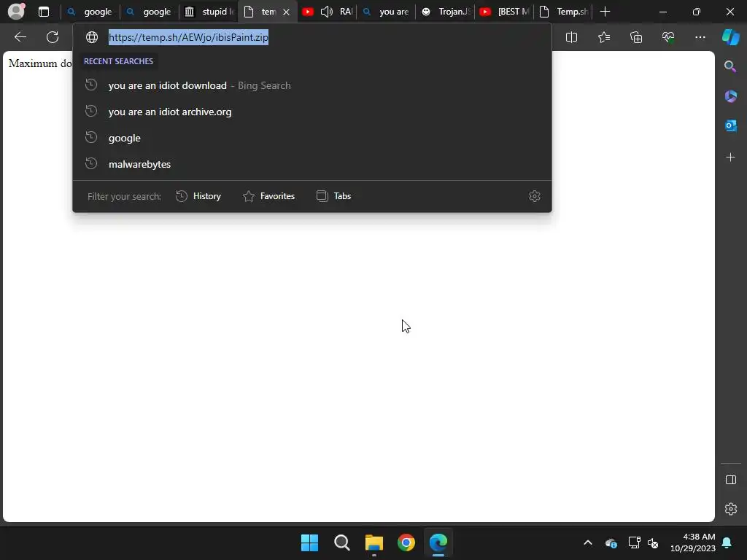The width and height of the screenshot is (747, 560).
Task: Switch to the Trojan.JS tab
Action: tap(444, 12)
